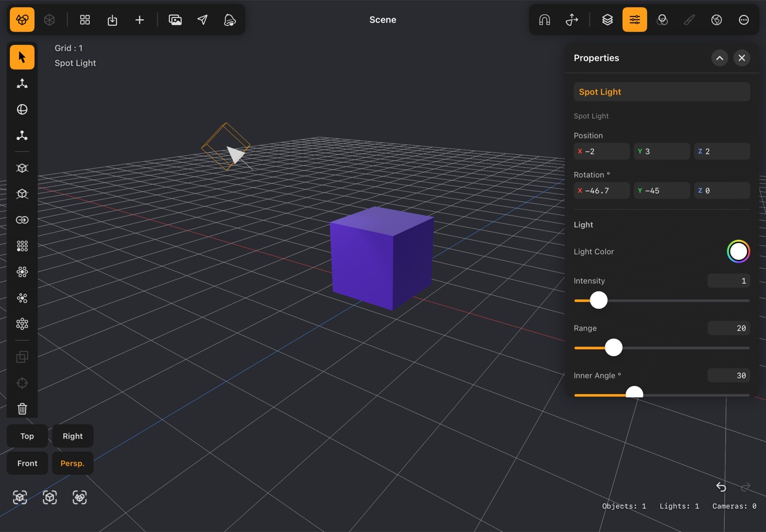The image size is (766, 532).
Task: Open the image gallery icon
Action: (x=175, y=20)
